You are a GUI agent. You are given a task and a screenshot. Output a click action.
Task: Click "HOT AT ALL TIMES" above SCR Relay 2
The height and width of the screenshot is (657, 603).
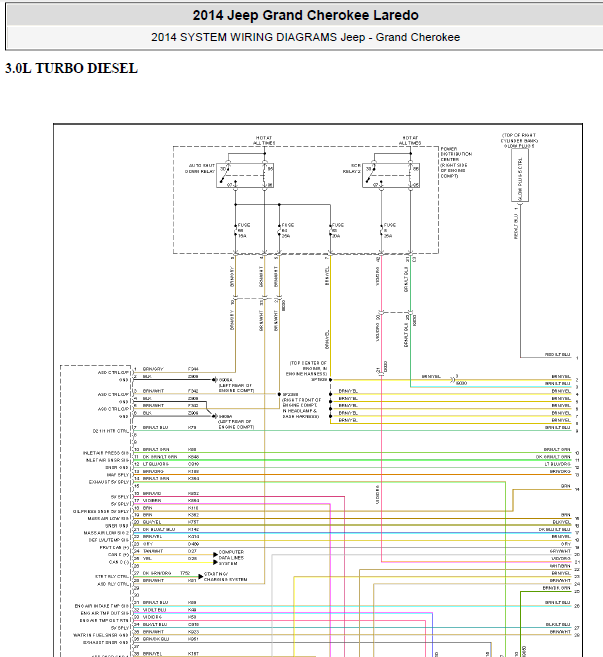tap(410, 140)
